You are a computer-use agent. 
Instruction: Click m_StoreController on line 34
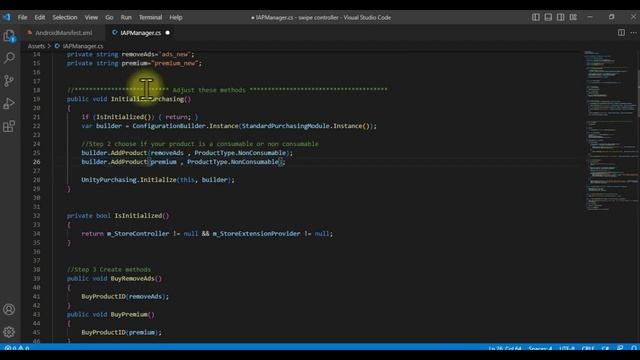[138, 233]
